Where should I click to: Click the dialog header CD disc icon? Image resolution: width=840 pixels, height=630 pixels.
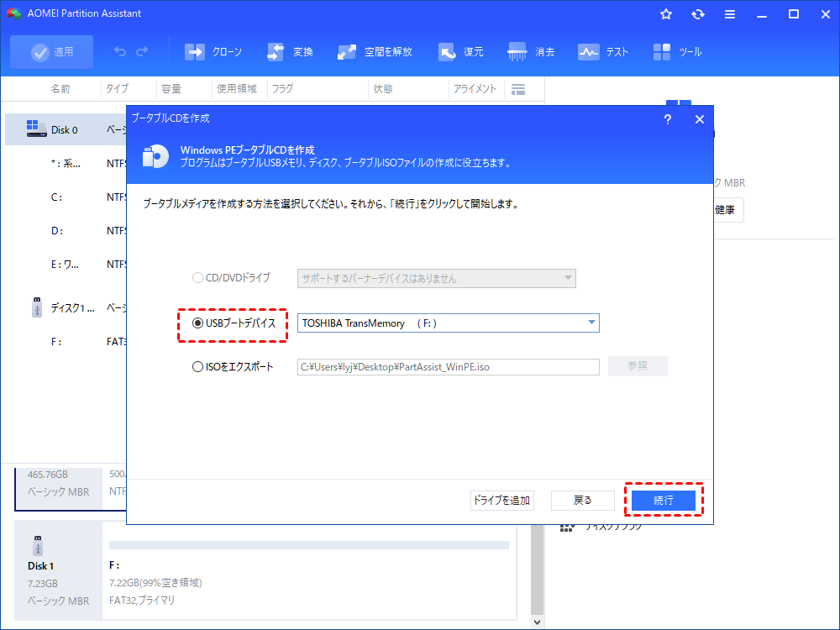[x=156, y=156]
